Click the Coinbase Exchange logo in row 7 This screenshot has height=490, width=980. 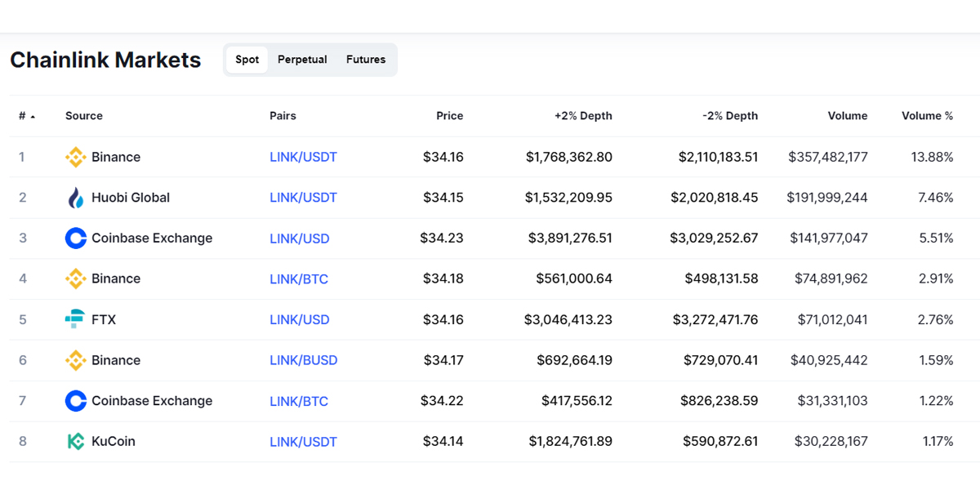tap(75, 401)
